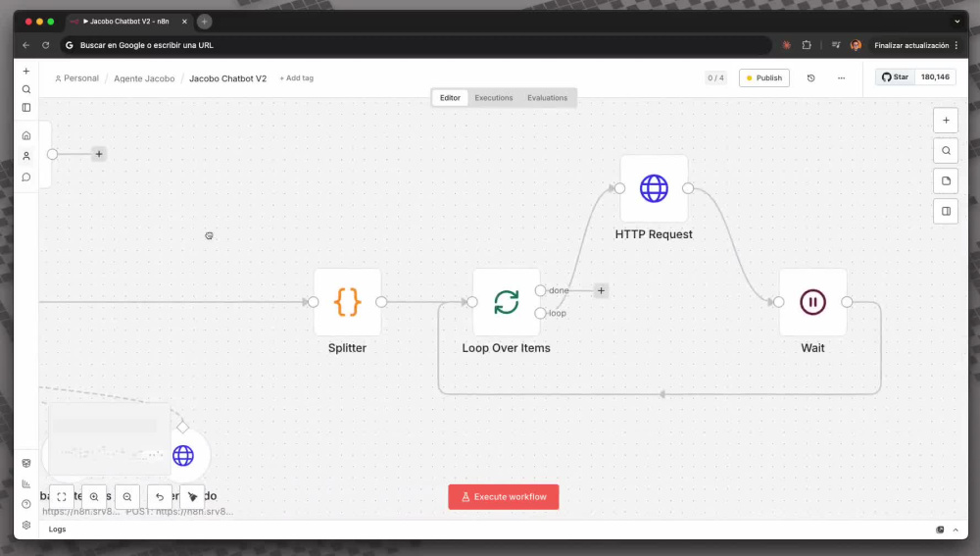Open Insights bar chart icon in sidebar

[26, 483]
